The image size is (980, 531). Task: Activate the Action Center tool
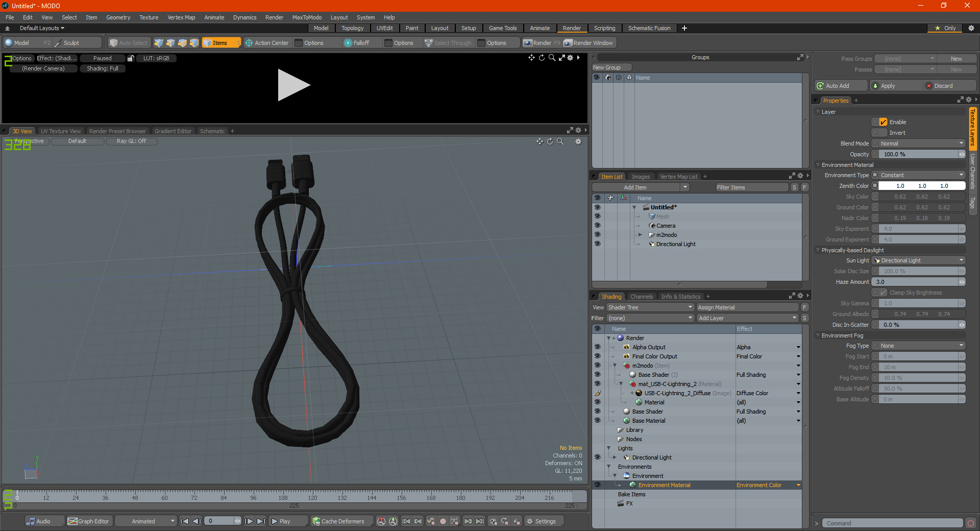tap(266, 43)
